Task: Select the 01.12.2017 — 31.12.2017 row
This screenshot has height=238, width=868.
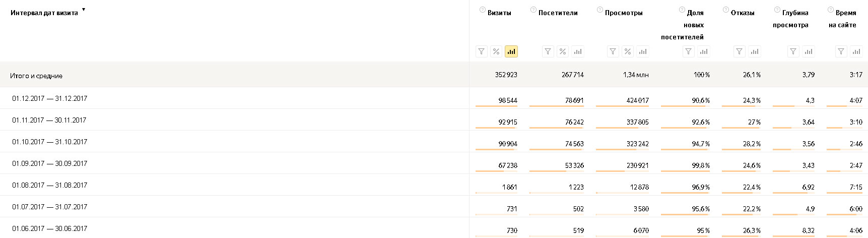Action: click(50, 99)
